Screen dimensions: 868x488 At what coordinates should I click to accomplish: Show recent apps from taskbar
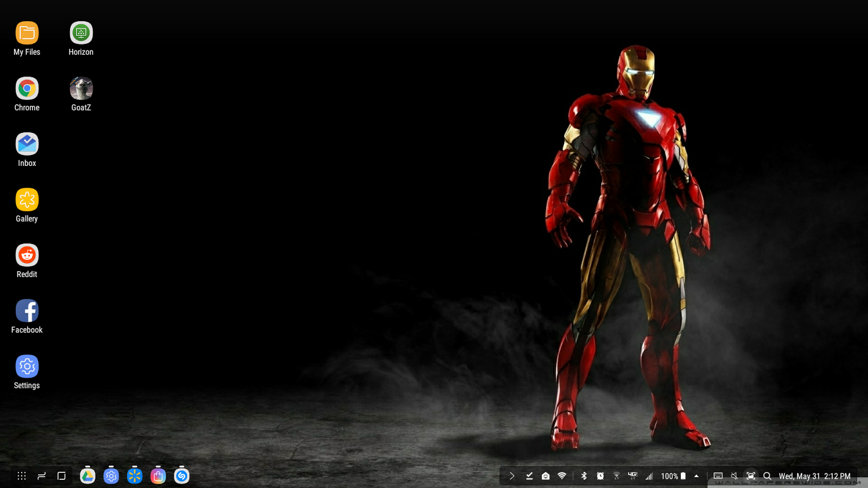[x=42, y=476]
